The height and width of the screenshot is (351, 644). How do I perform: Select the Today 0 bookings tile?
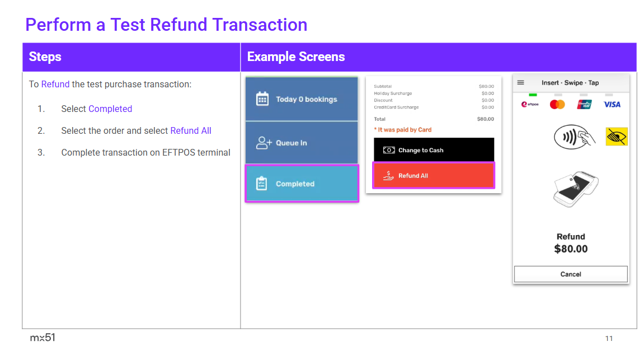(x=302, y=99)
